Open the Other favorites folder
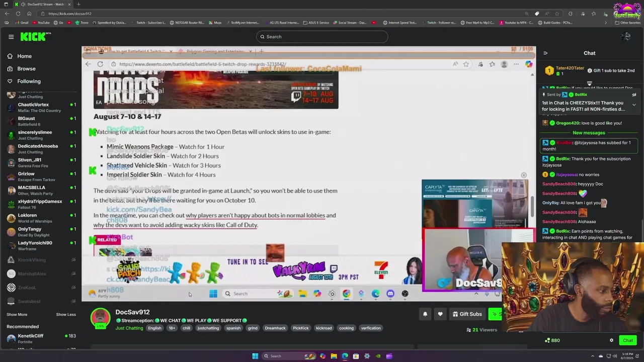The height and width of the screenshot is (362, 644). pyautogui.click(x=628, y=23)
